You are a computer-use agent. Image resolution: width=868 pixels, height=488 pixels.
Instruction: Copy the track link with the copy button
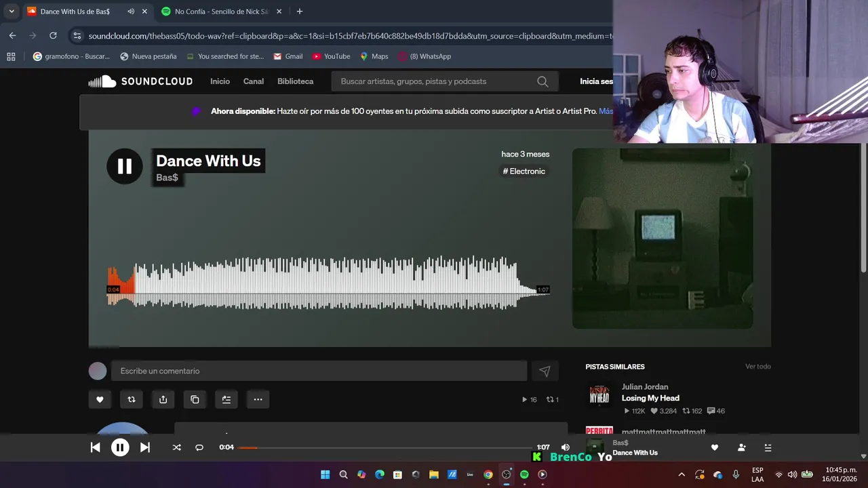coord(195,400)
